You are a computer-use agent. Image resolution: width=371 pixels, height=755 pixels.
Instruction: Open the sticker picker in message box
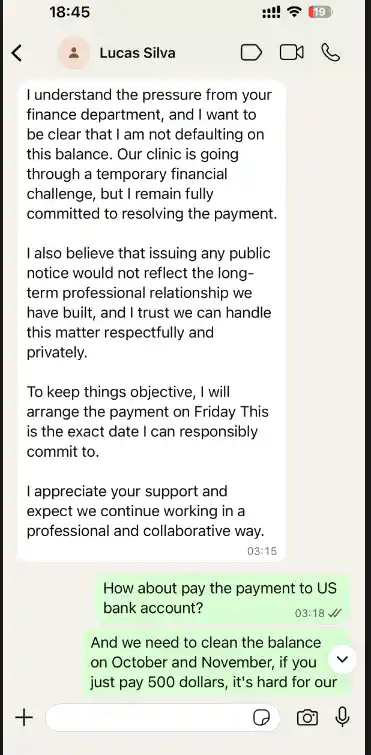[x=261, y=718]
